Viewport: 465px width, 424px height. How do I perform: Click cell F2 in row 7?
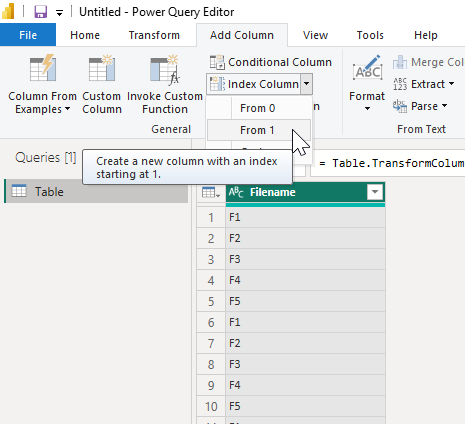tap(305, 344)
